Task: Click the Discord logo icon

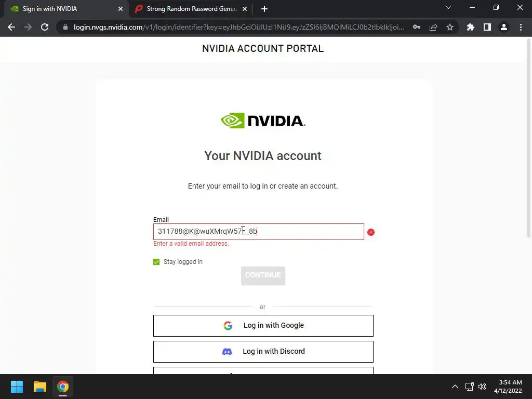Action: 227,352
